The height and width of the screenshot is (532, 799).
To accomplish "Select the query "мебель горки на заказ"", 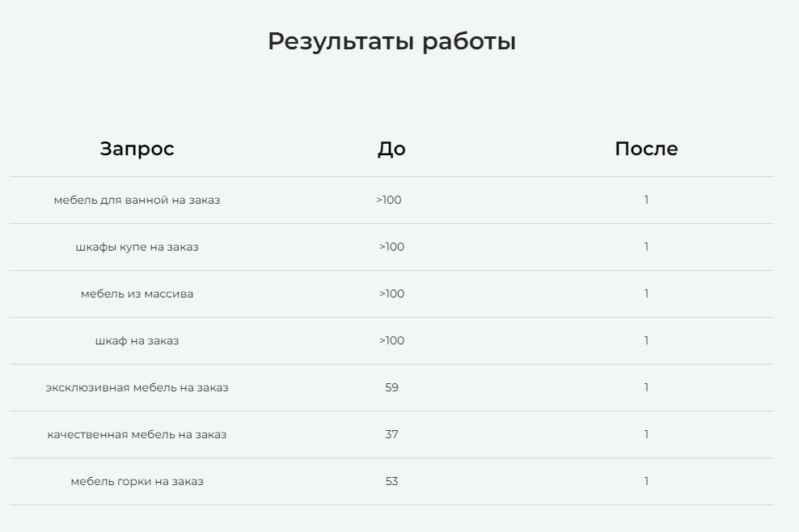I will click(137, 481).
